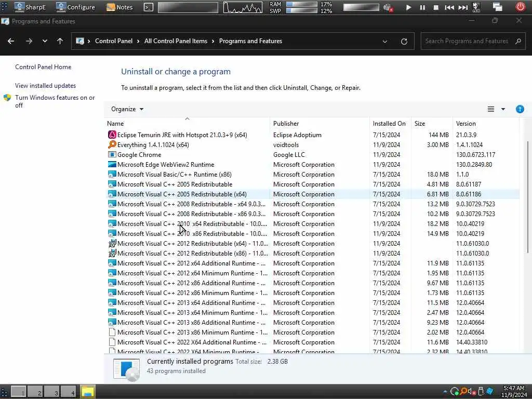This screenshot has width=532, height=399.
Task: Expand the view options dropdown arrow
Action: point(503,109)
